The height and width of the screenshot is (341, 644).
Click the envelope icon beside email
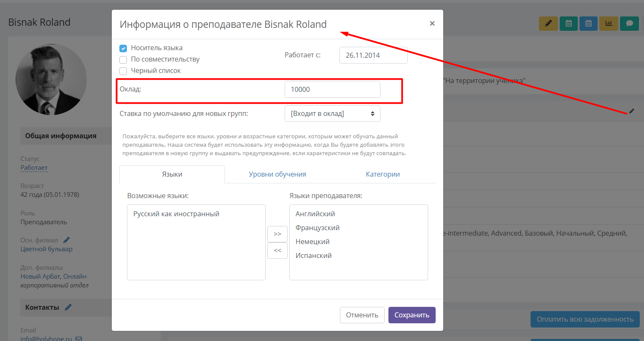tap(78, 338)
